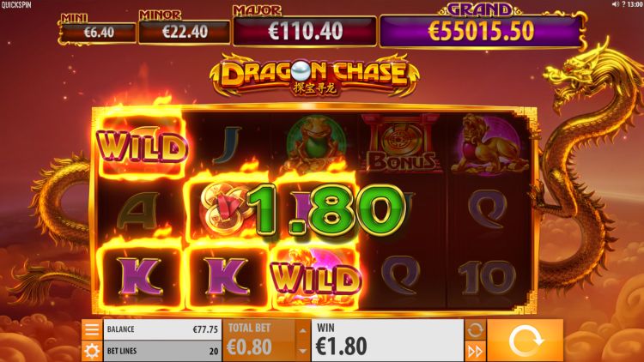
Task: Increase total bet with the up arrow
Action: [x=303, y=330]
